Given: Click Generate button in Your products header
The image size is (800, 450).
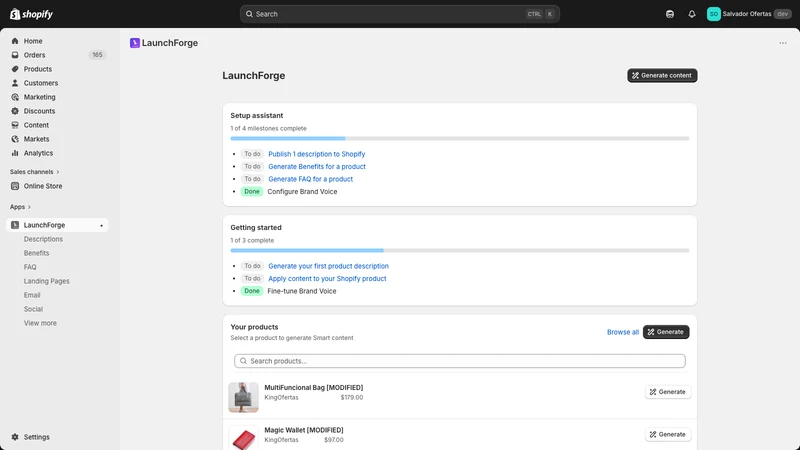Looking at the screenshot, I should point(666,332).
